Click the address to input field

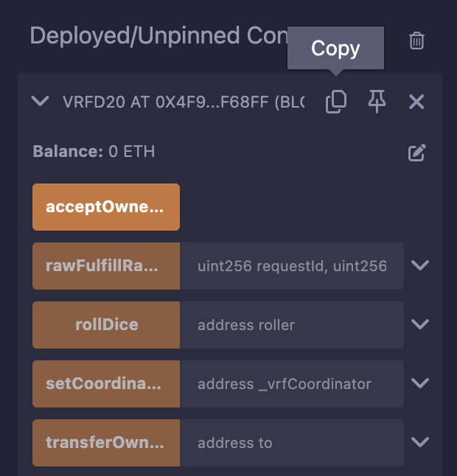point(292,443)
